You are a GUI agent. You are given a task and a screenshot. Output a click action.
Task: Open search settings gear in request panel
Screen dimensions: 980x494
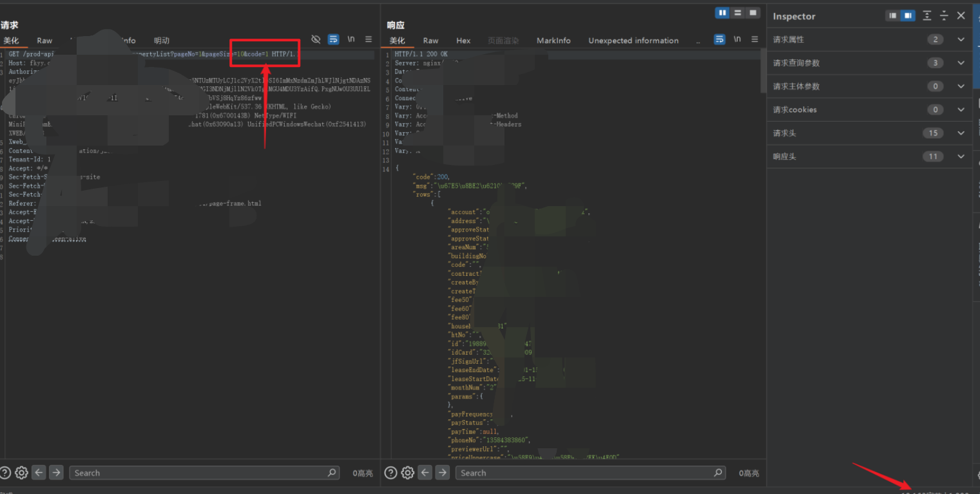click(21, 473)
